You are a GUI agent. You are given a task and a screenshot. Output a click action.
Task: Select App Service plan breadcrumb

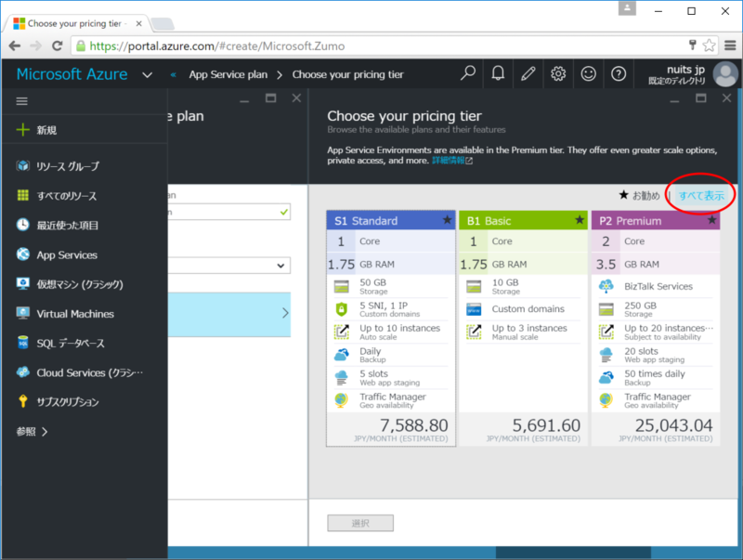[228, 74]
